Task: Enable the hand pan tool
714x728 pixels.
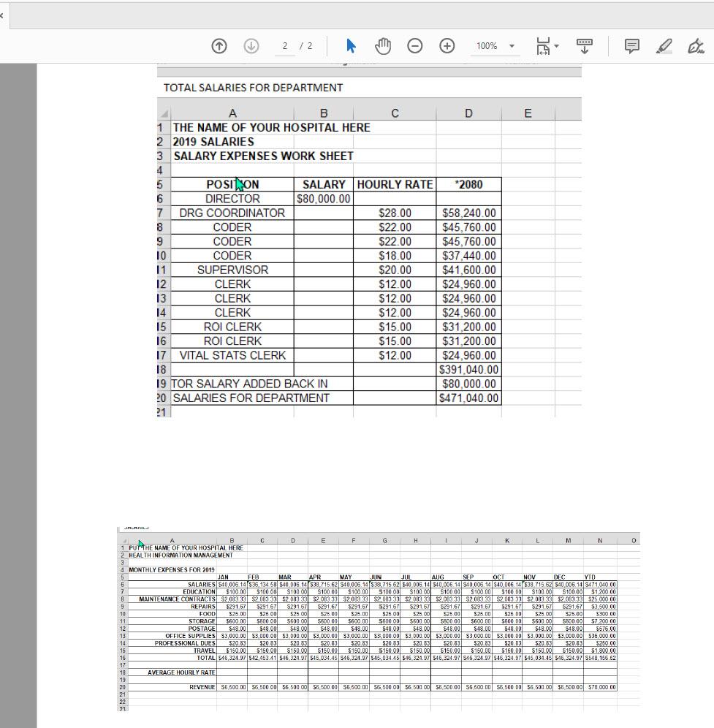Action: 383,46
